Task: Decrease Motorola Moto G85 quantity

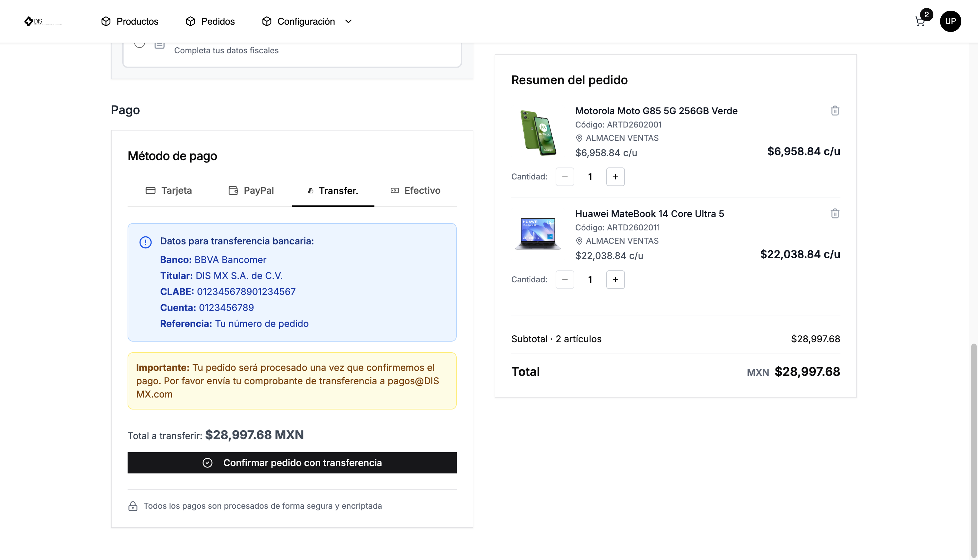Action: point(565,176)
